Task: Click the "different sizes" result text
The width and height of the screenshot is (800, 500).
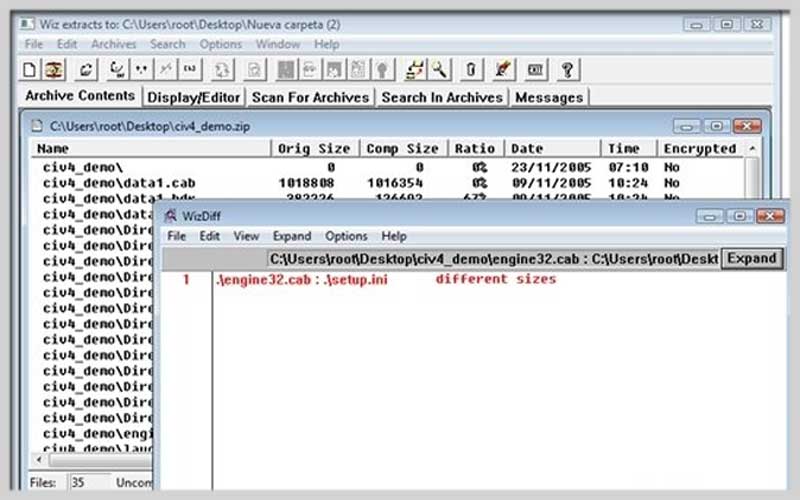Action: click(x=495, y=279)
